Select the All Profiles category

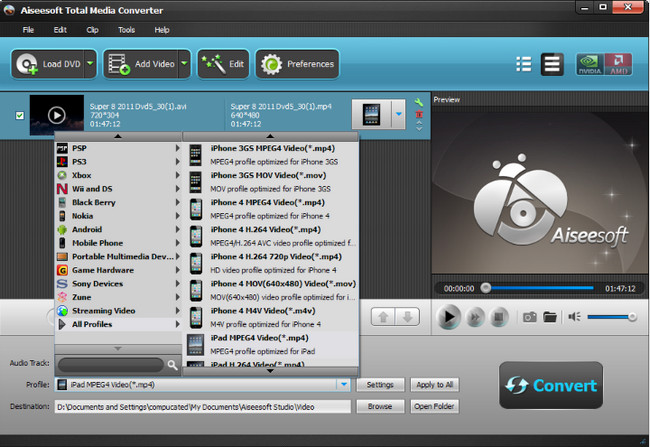(119, 324)
